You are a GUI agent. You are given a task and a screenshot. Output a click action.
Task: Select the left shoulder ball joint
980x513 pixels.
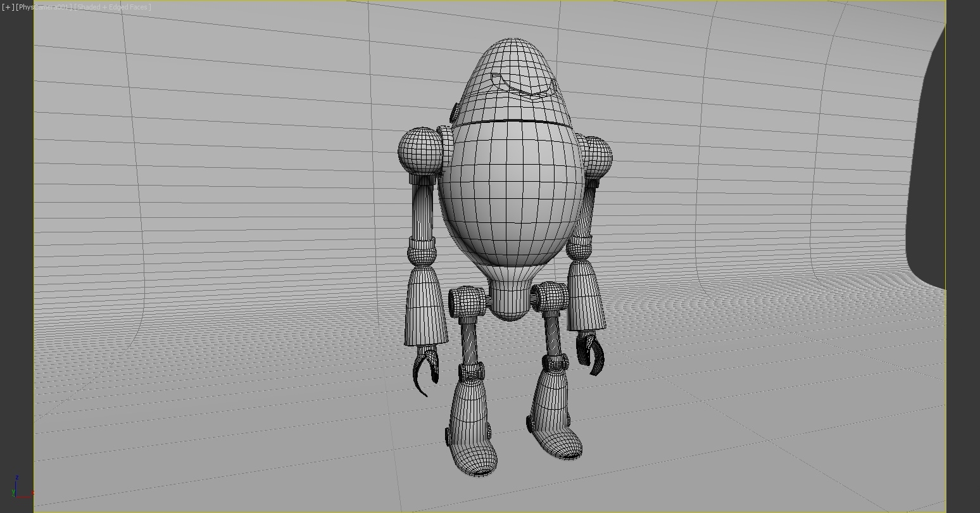point(420,152)
